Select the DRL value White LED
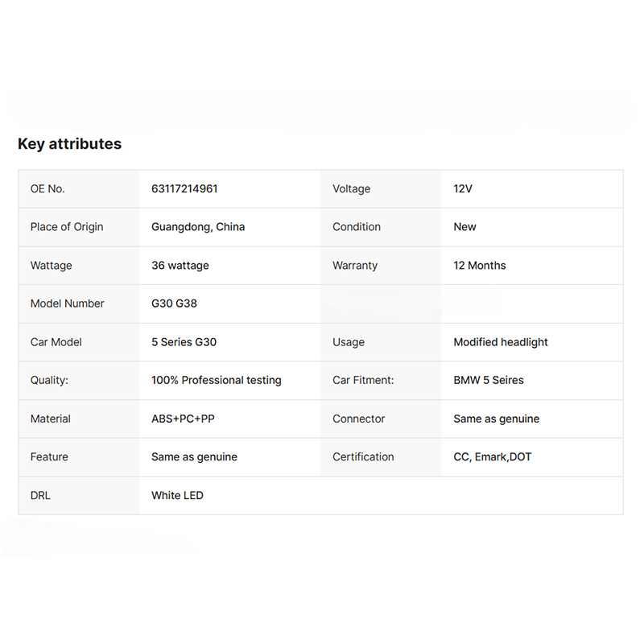This screenshot has width=644, height=644. point(177,495)
